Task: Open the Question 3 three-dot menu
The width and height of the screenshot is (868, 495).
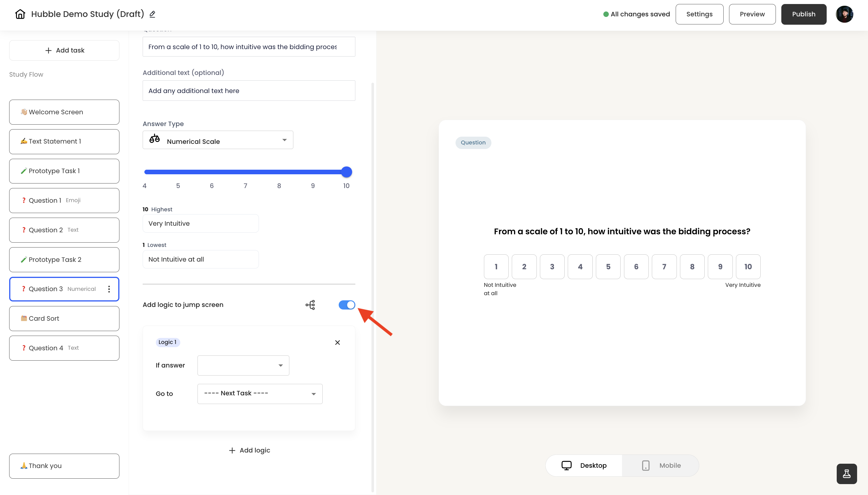Action: (109, 289)
